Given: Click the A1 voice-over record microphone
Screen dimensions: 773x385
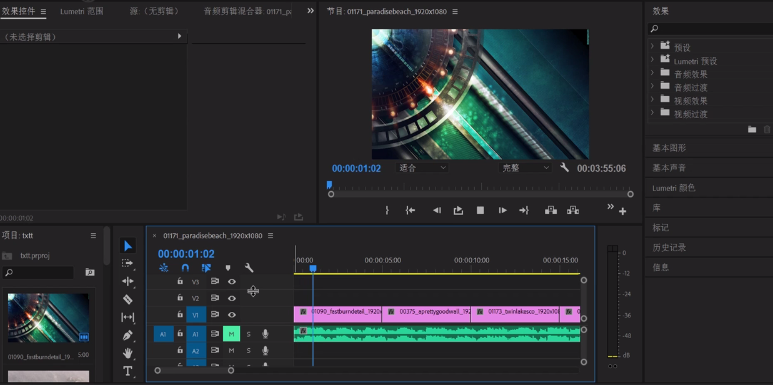Looking at the screenshot, I should [265, 334].
